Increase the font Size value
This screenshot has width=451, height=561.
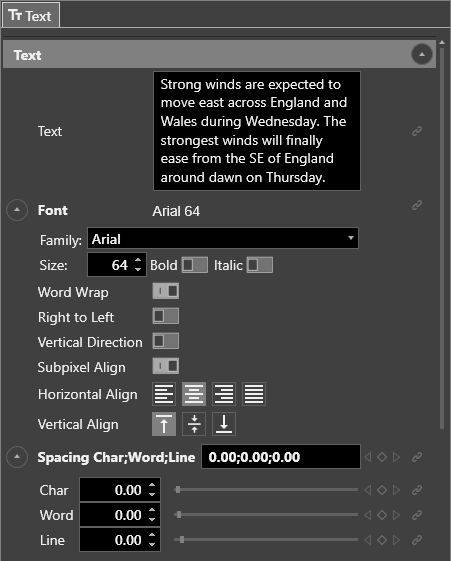(x=138, y=261)
